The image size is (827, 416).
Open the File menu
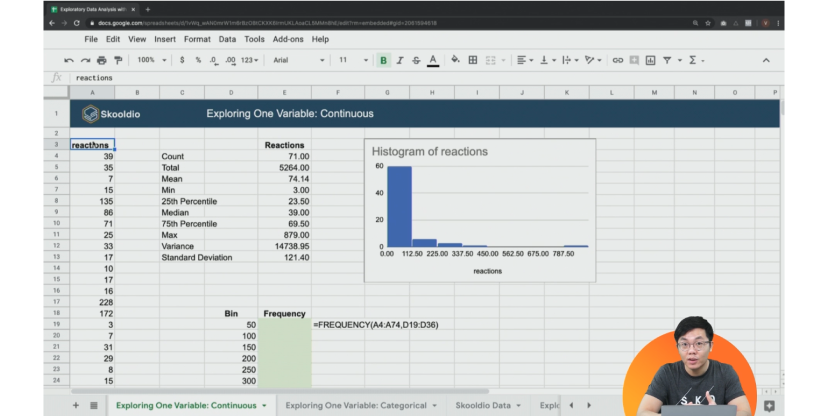91,39
